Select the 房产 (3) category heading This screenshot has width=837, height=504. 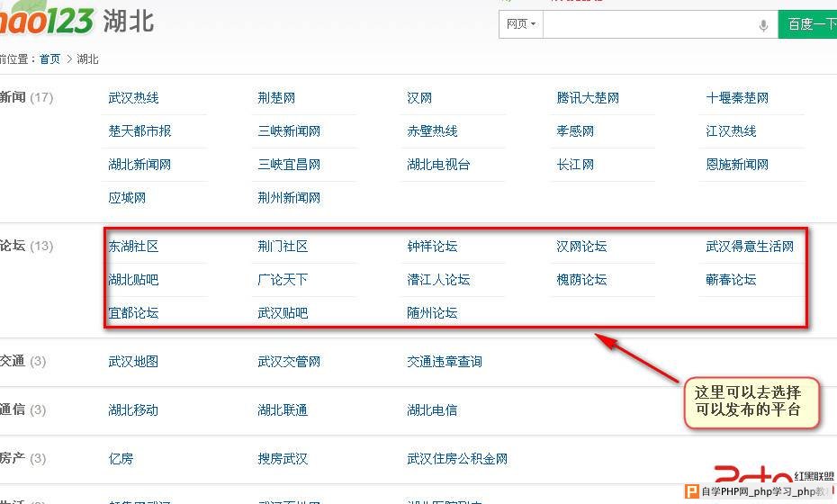[23, 458]
